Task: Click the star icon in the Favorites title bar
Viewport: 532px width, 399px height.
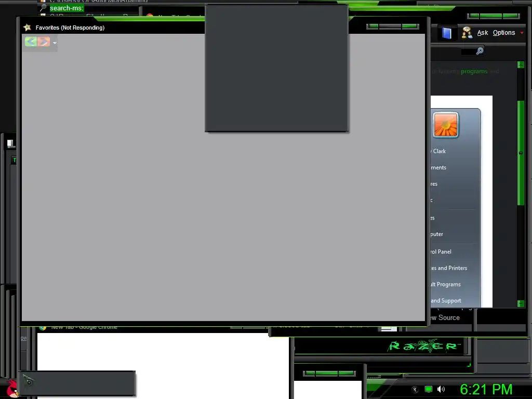Action: pos(27,28)
